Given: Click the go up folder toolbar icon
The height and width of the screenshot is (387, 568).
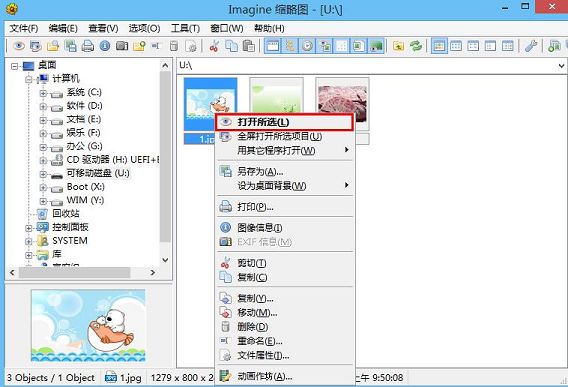Looking at the screenshot, I should (398, 46).
